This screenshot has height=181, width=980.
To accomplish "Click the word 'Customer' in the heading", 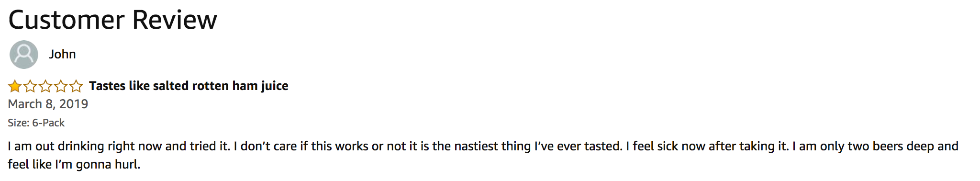I will click(67, 20).
